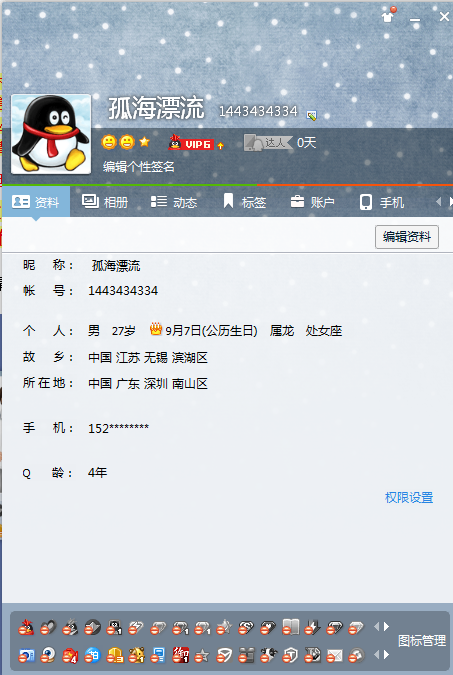Click the QQ level sun and star icons
The height and width of the screenshot is (675, 453).
tap(125, 142)
